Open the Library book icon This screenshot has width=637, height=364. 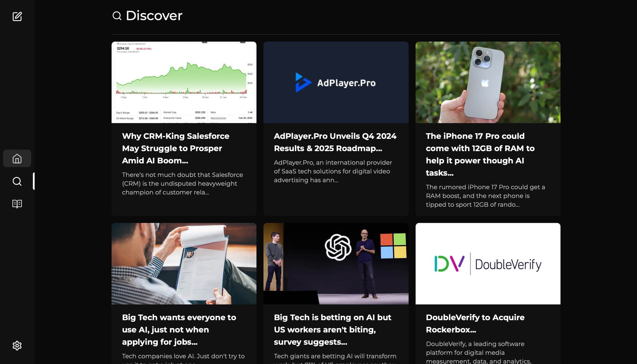[x=17, y=204]
